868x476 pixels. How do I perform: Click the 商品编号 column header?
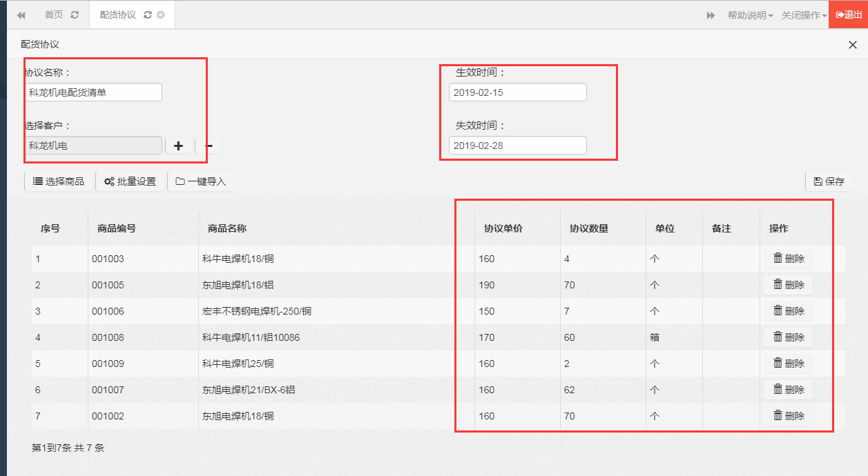click(117, 228)
